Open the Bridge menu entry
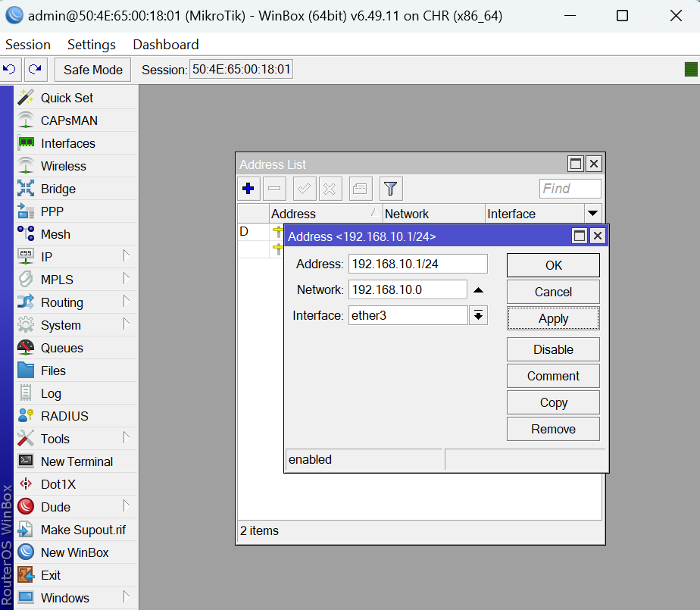Image resolution: width=700 pixels, height=610 pixels. point(76,189)
